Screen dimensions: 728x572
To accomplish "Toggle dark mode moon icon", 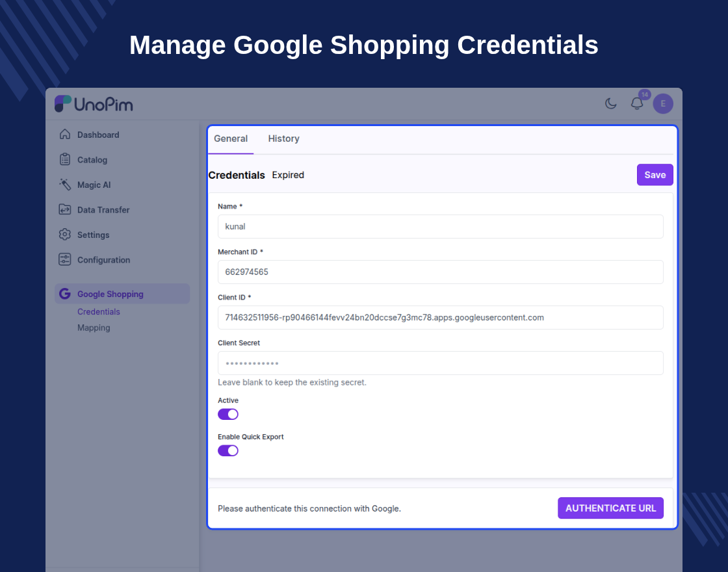I will (610, 103).
